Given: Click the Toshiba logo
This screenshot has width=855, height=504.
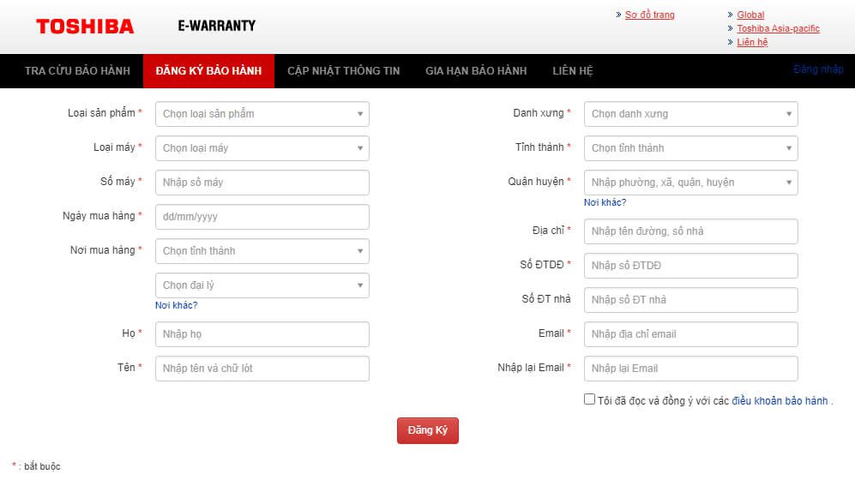Looking at the screenshot, I should [x=85, y=27].
